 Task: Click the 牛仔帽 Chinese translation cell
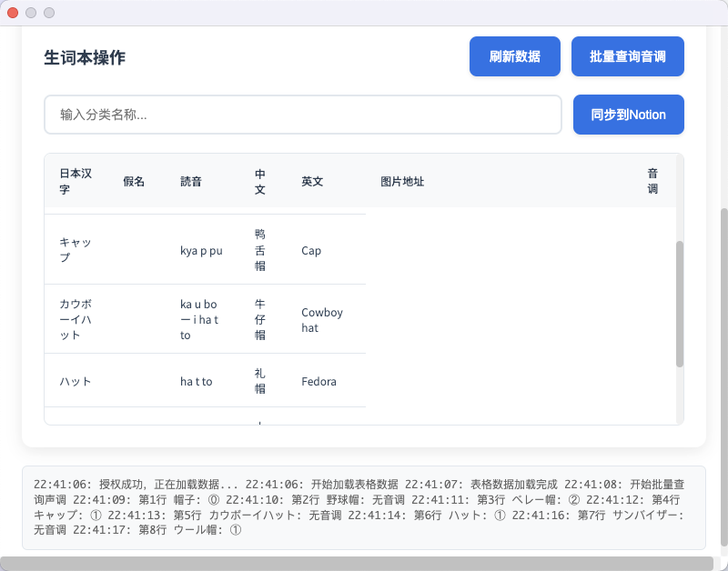(260, 319)
